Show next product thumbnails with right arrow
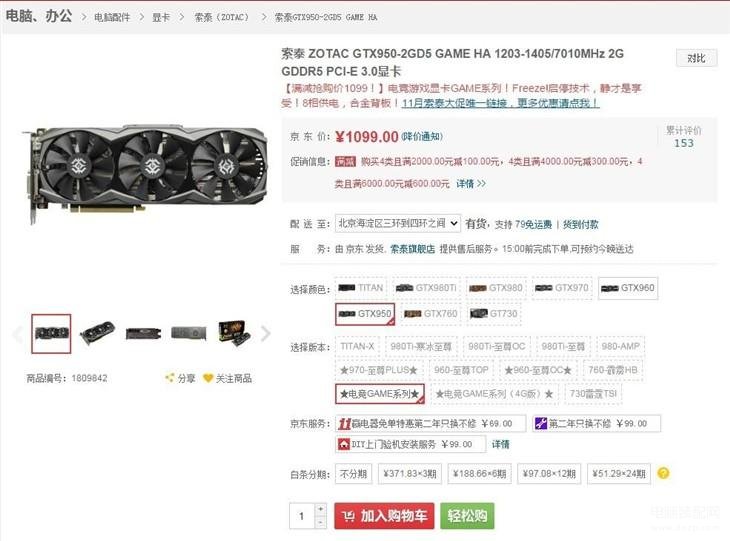The image size is (730, 541). 265,333
